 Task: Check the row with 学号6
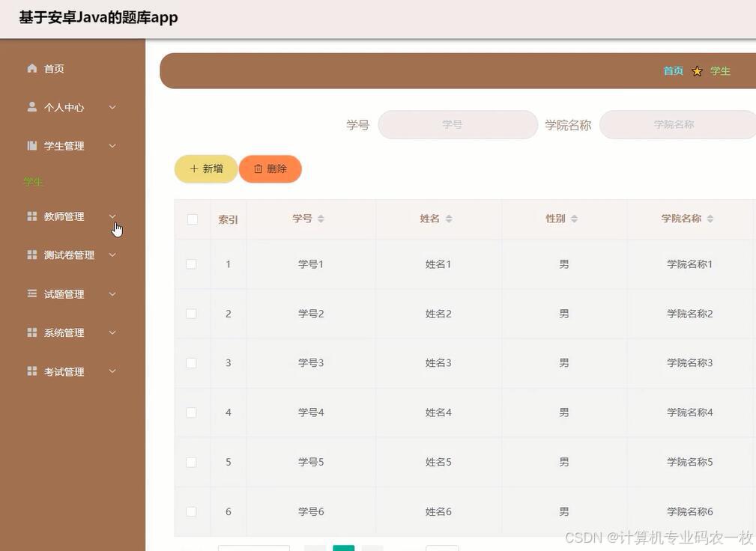[191, 511]
